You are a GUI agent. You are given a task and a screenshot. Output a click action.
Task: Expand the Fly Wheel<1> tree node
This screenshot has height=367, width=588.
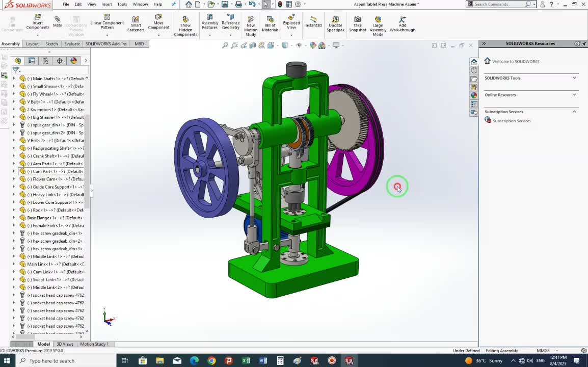click(14, 94)
